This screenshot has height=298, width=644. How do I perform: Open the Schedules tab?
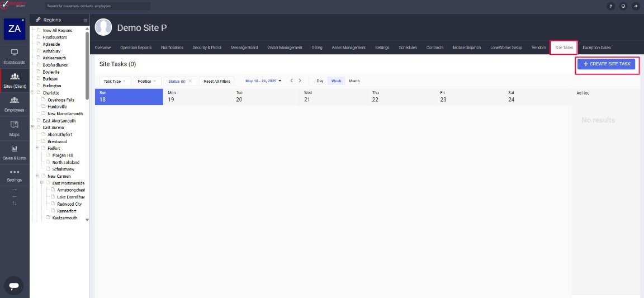click(408, 48)
